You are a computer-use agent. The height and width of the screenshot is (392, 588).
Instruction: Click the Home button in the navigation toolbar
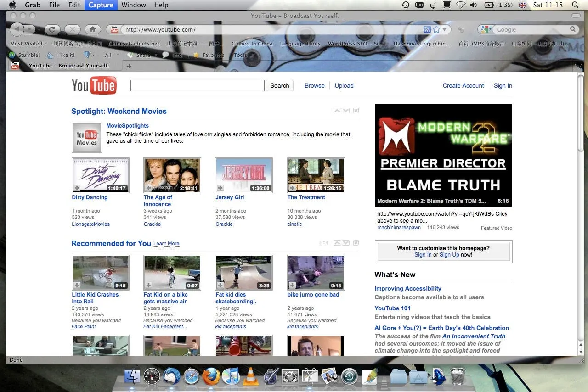[x=93, y=29]
